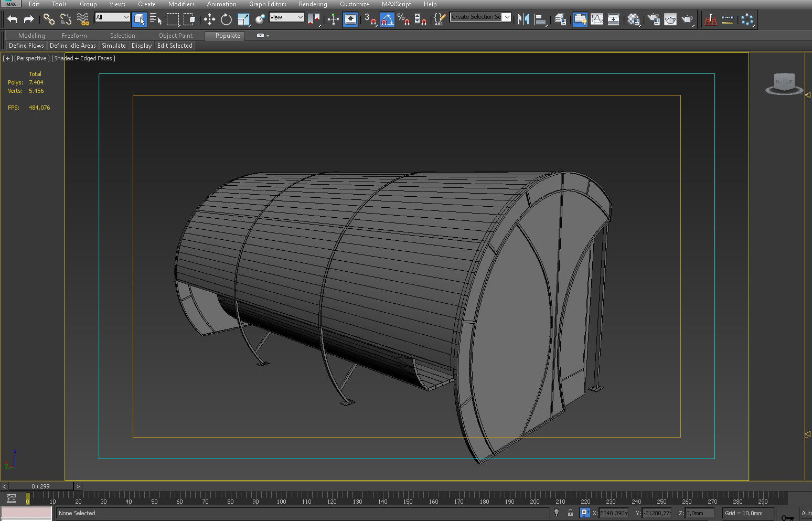This screenshot has height=521, width=812.
Task: Toggle the Percent Snap button
Action: pos(403,19)
